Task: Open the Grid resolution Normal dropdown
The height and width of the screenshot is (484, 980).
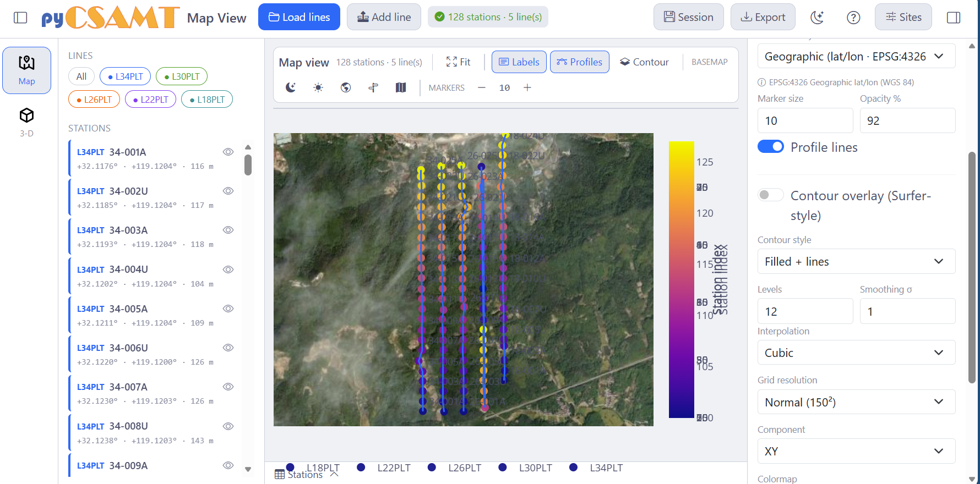Action: (x=856, y=402)
